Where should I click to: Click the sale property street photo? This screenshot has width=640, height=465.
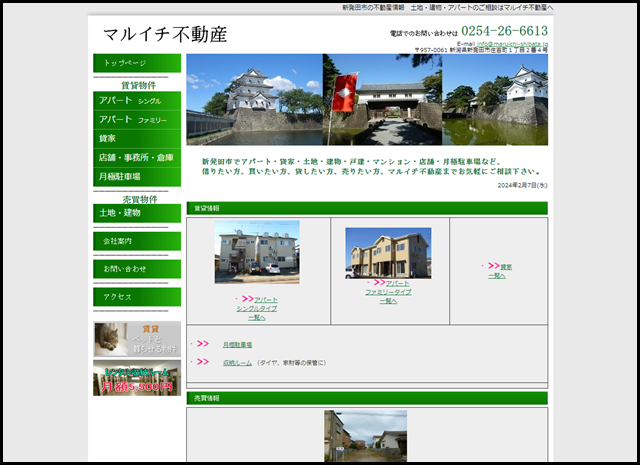366,436
